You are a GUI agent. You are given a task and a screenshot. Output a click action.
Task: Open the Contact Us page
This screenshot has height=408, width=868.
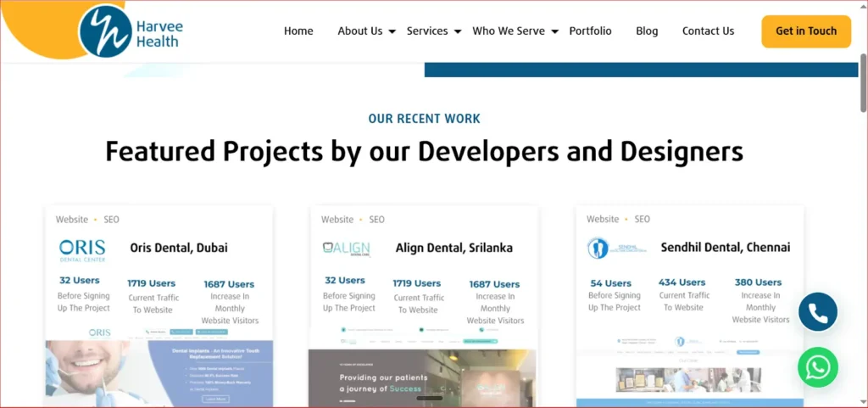pos(708,31)
